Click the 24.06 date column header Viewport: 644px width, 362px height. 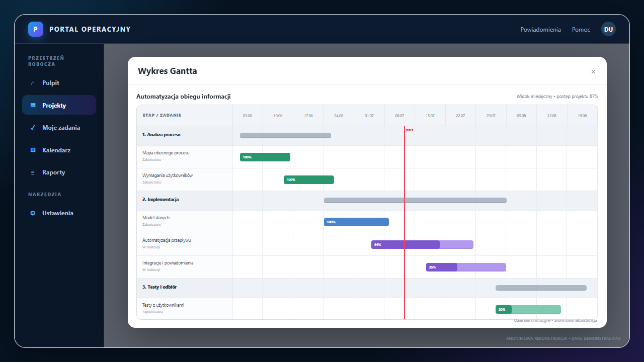339,116
